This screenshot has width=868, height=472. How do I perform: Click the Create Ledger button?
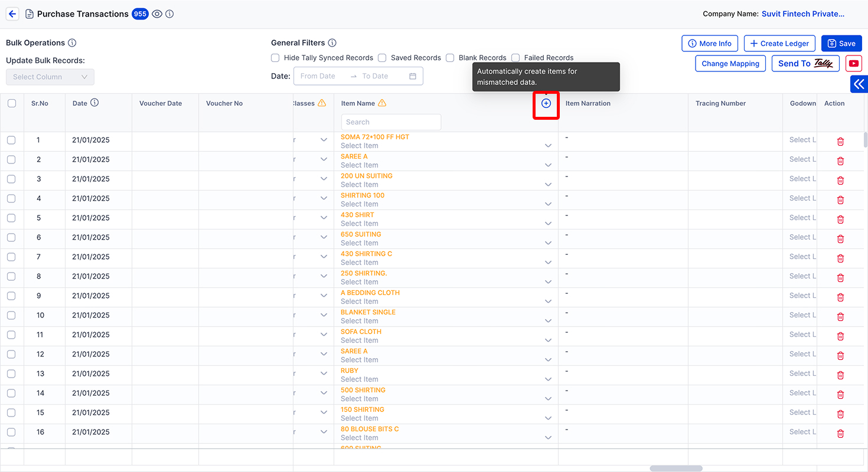780,43
